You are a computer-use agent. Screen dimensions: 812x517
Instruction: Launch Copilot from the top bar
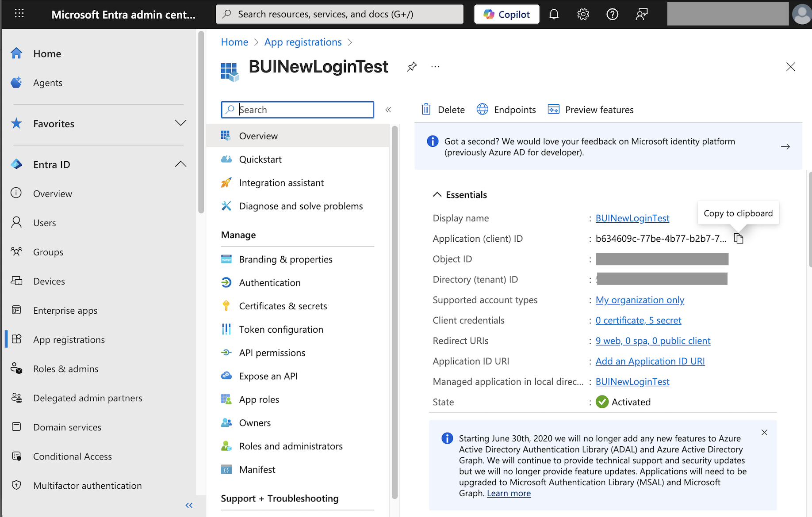(x=506, y=14)
